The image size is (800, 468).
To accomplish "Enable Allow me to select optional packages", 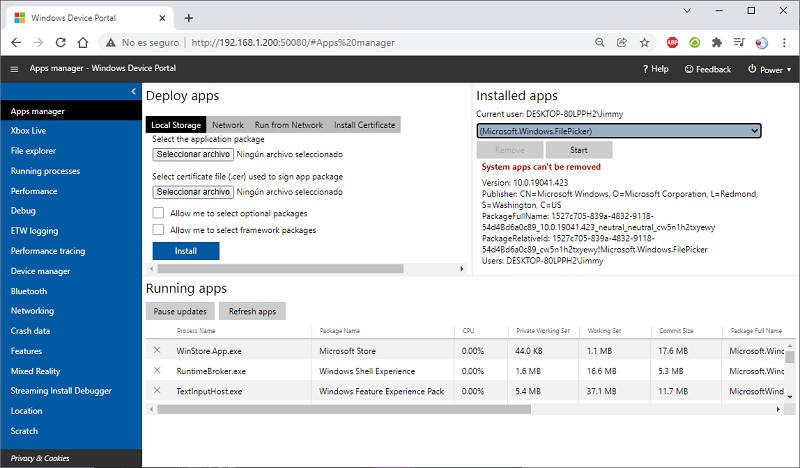I will tap(158, 213).
